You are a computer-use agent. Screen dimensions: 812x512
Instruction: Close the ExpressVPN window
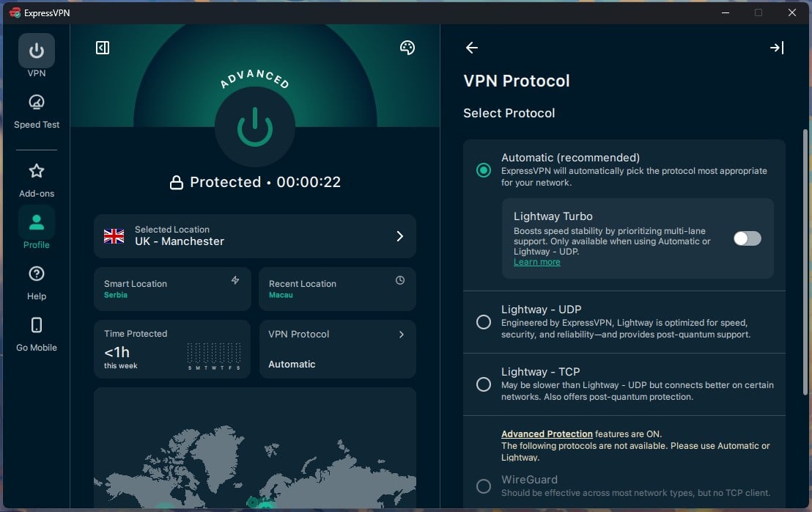click(791, 12)
